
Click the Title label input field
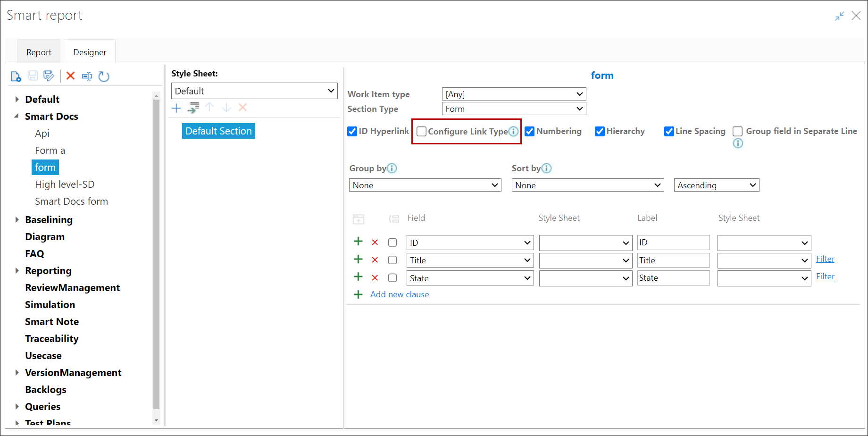(x=673, y=260)
